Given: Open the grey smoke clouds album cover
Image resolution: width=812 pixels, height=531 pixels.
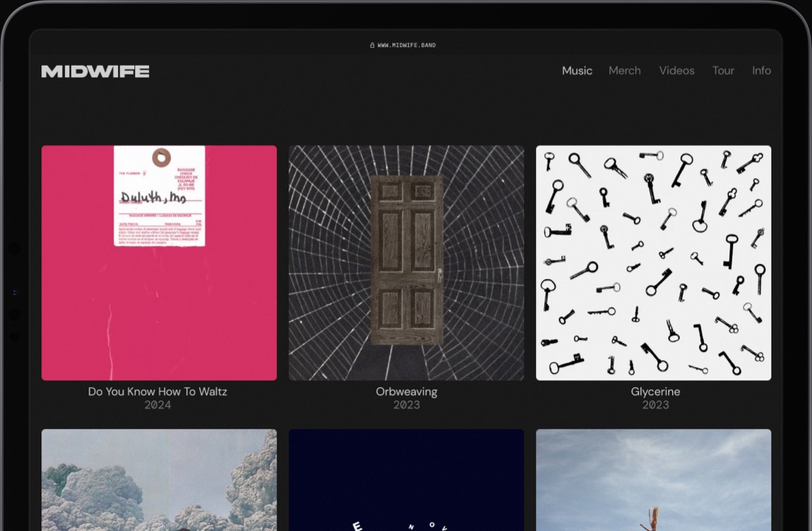Looking at the screenshot, I should (x=159, y=480).
